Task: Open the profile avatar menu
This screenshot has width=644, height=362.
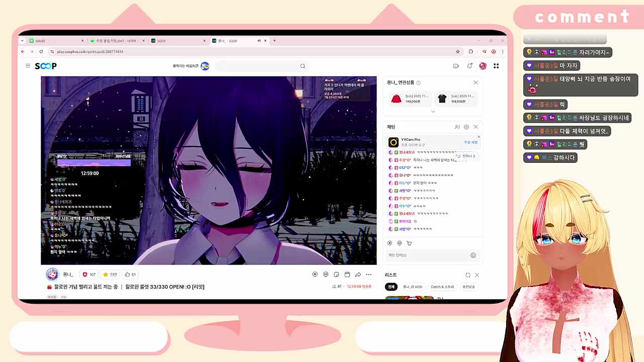Action: 483,66
